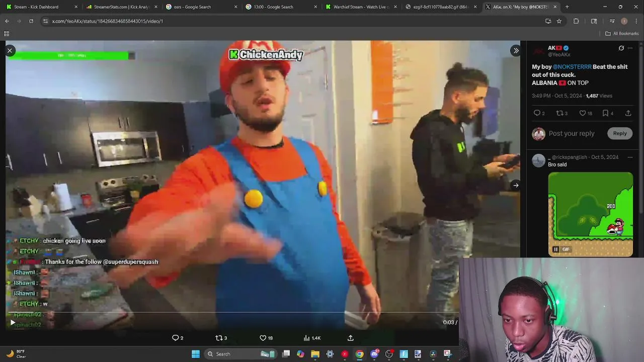
Task: Open the @YeoAKx profile handle
Action: 559,54
